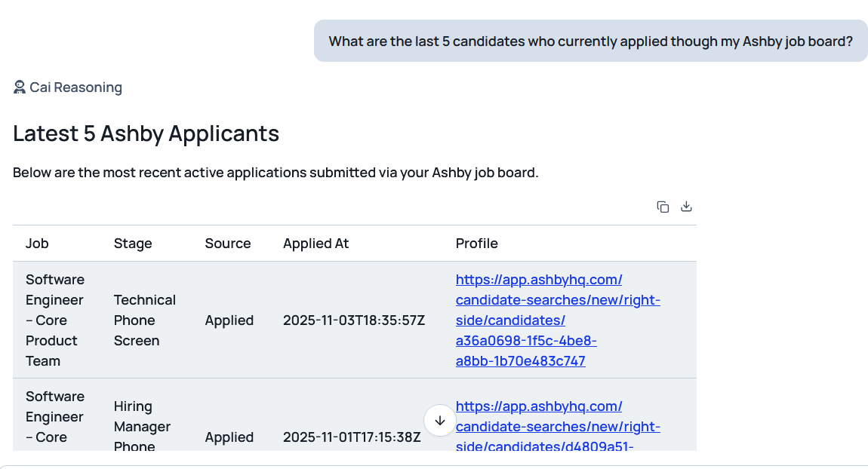Viewport: 868px width, 469px height.
Task: Copy the applicants table
Action: [x=663, y=207]
